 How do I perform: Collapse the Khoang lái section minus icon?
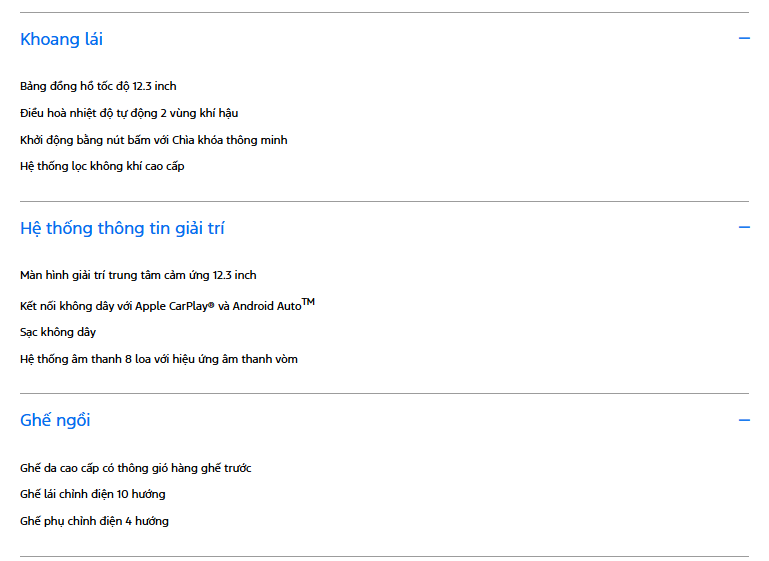point(744,38)
